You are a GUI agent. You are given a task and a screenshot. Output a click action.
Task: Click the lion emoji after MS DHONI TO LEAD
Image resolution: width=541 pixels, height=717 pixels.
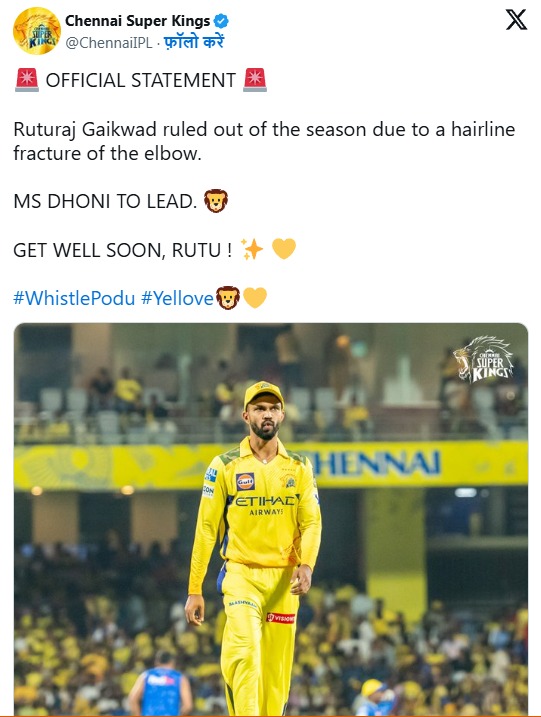[x=216, y=201]
